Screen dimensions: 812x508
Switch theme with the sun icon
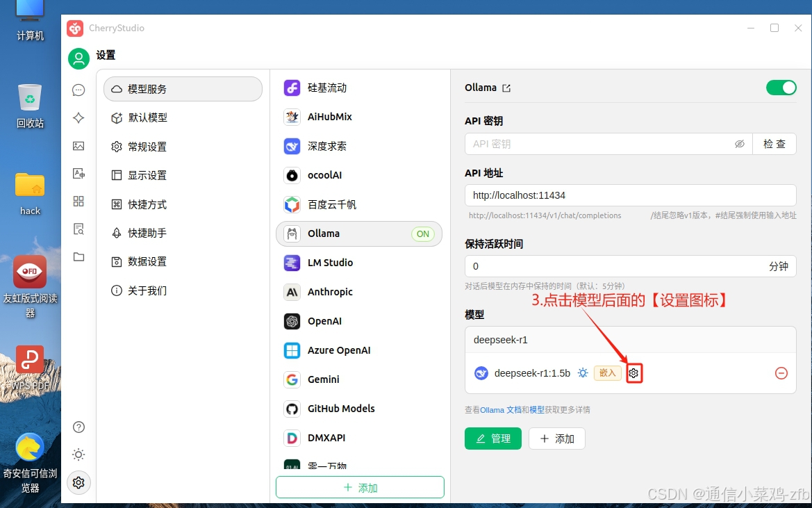coord(78,454)
